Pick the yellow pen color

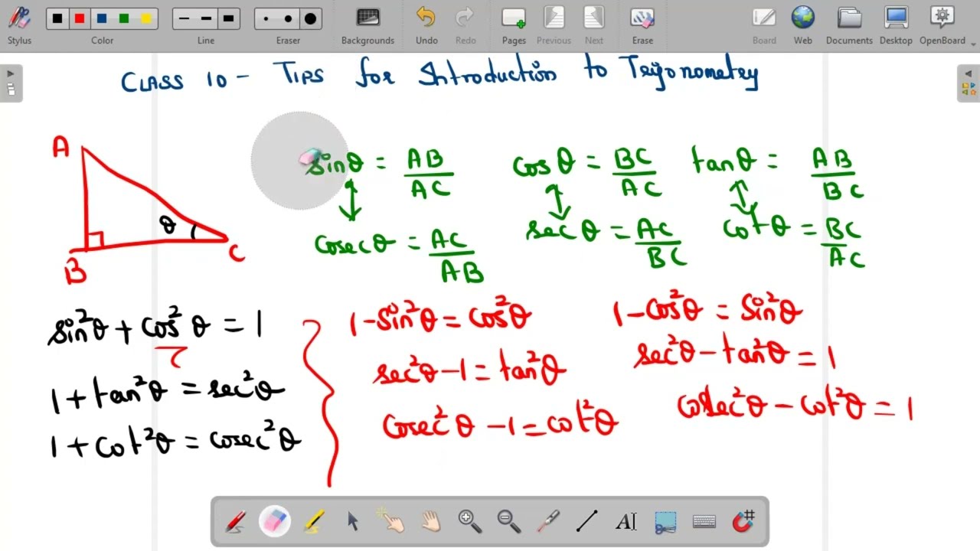click(146, 18)
